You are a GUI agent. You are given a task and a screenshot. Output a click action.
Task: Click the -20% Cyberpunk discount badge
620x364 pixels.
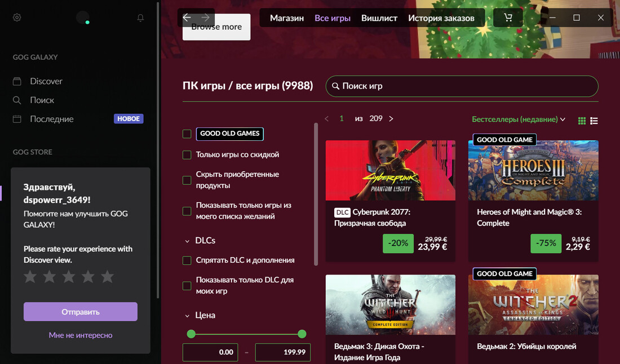click(x=398, y=243)
